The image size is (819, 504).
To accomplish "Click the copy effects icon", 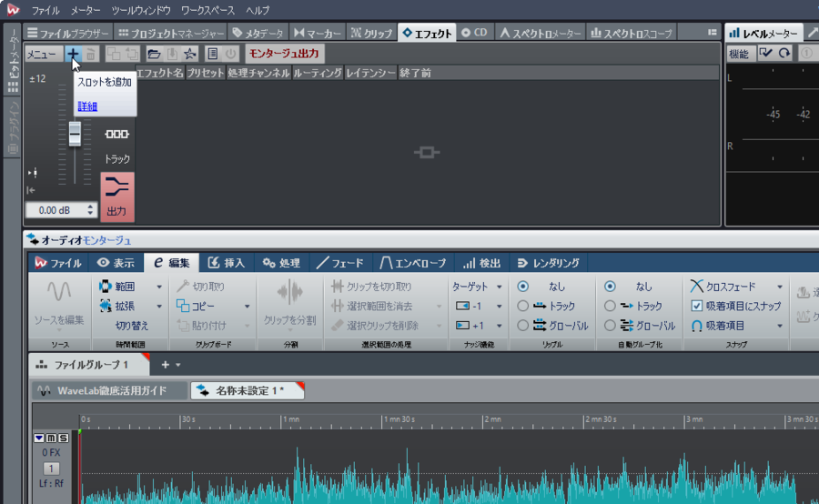I will 114,54.
